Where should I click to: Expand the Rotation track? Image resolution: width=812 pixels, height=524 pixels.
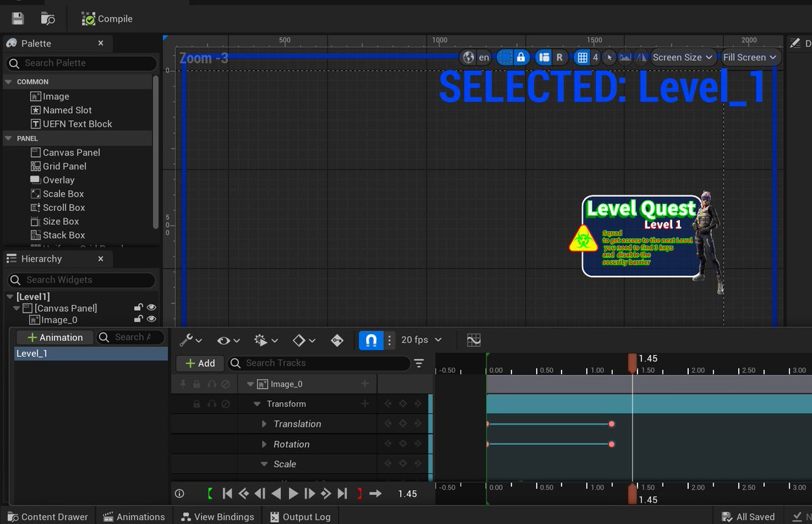pyautogui.click(x=265, y=444)
